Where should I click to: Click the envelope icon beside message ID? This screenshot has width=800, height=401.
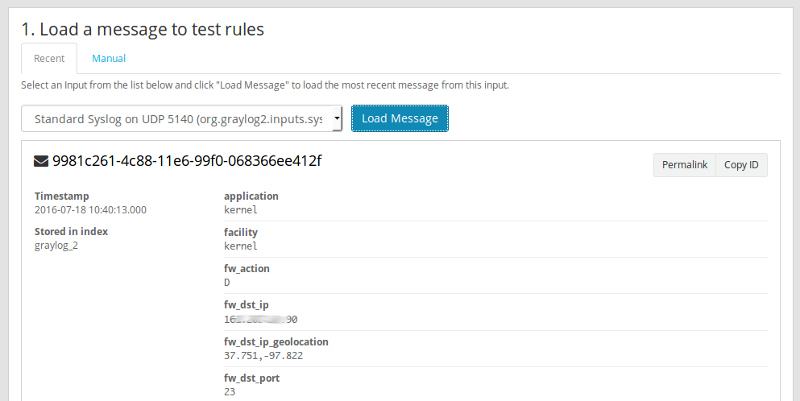point(41,161)
